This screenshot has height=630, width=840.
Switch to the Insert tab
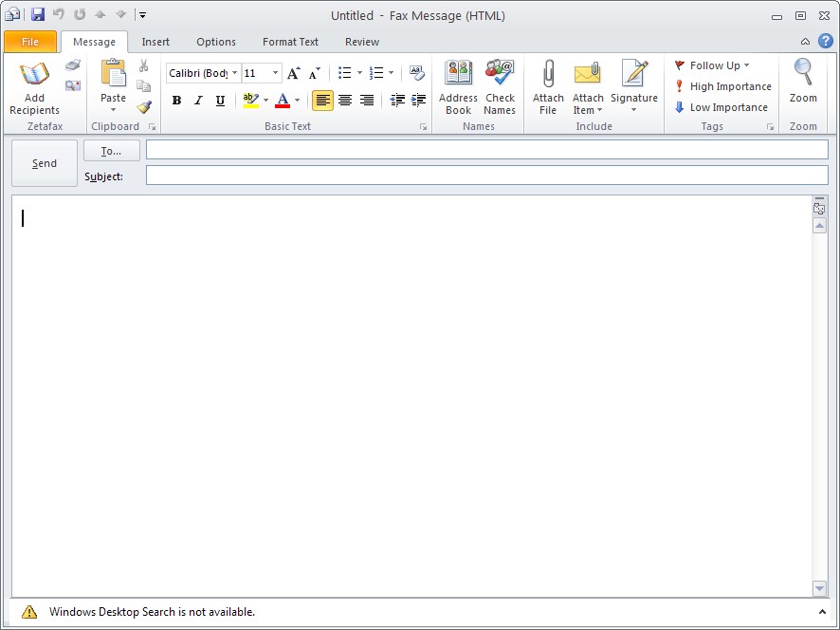point(155,42)
